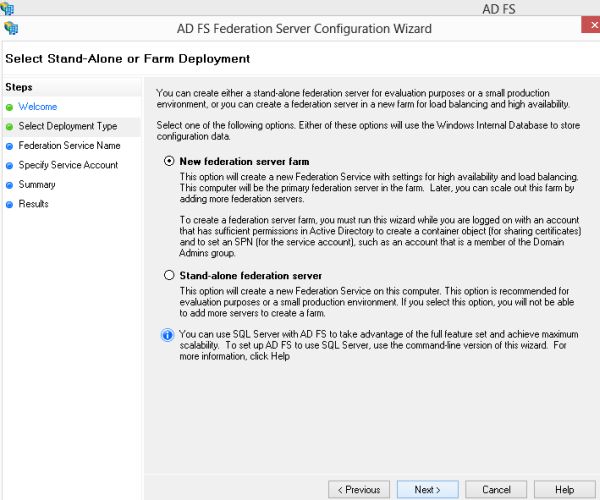The image size is (600, 500).
Task: Click the blue bullet beside Results step
Action: coord(9,204)
